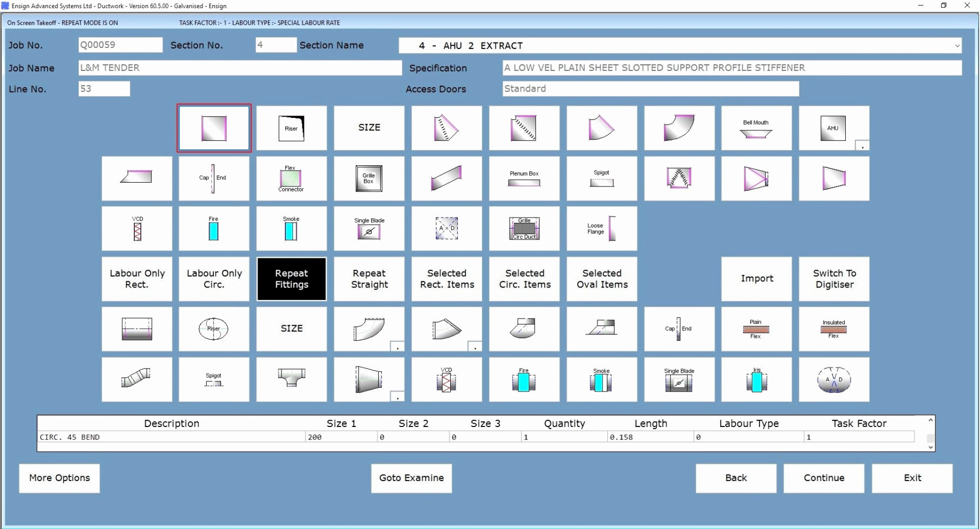
Task: Choose the Plain Flex duct
Action: point(756,329)
